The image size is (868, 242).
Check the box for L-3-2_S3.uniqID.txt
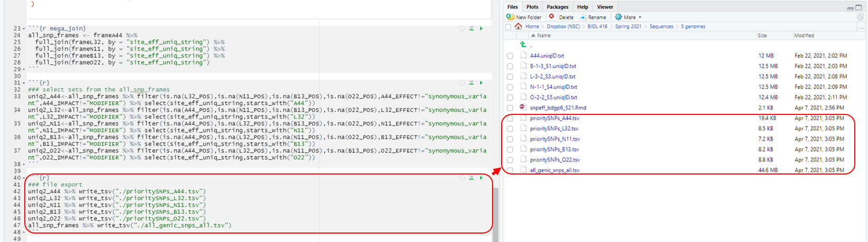[510, 76]
